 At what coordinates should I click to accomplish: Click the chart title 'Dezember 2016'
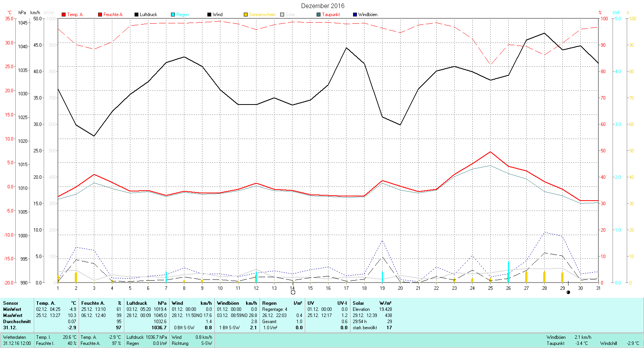pos(323,6)
